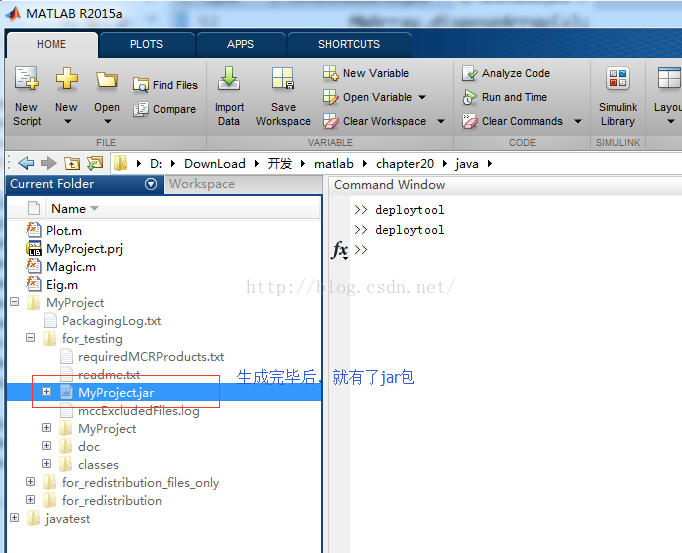The width and height of the screenshot is (682, 553).
Task: Click the Analyze Code icon
Action: click(470, 73)
